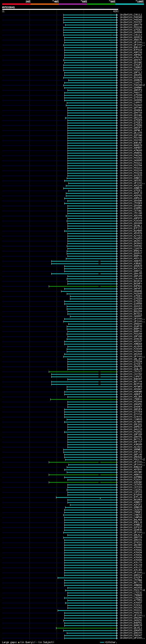Select UniRef100_Q8RVF9 label
This screenshot has width=146, height=644.
[x=131, y=90]
